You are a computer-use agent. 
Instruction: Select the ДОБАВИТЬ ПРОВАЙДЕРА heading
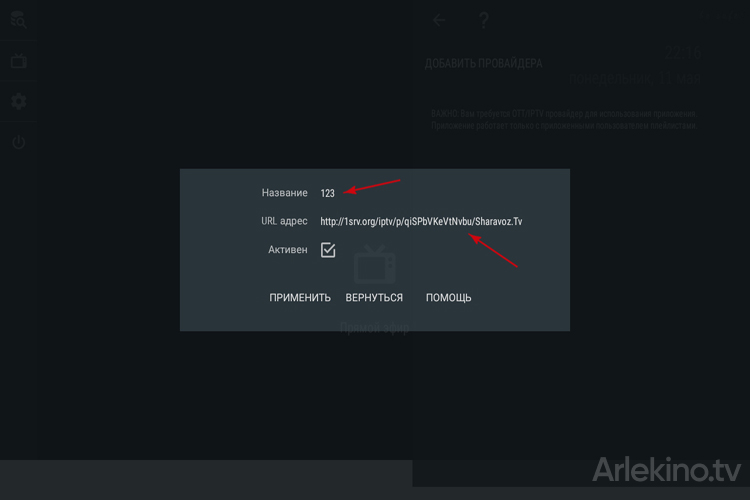(x=484, y=64)
